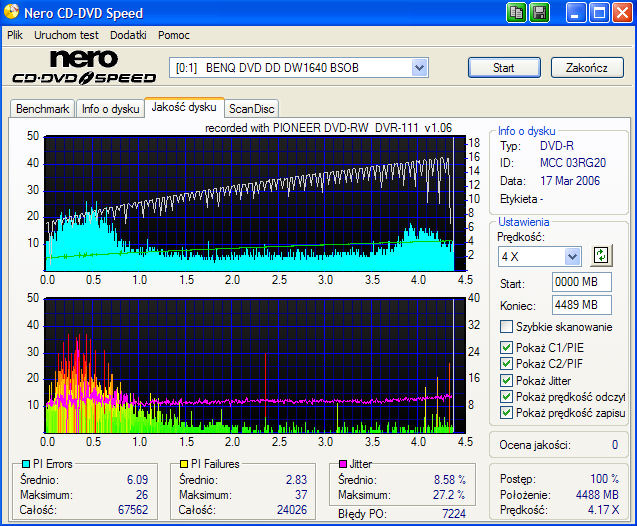
Task: Click Jitter Maksimum value 27.2 %
Action: click(449, 495)
